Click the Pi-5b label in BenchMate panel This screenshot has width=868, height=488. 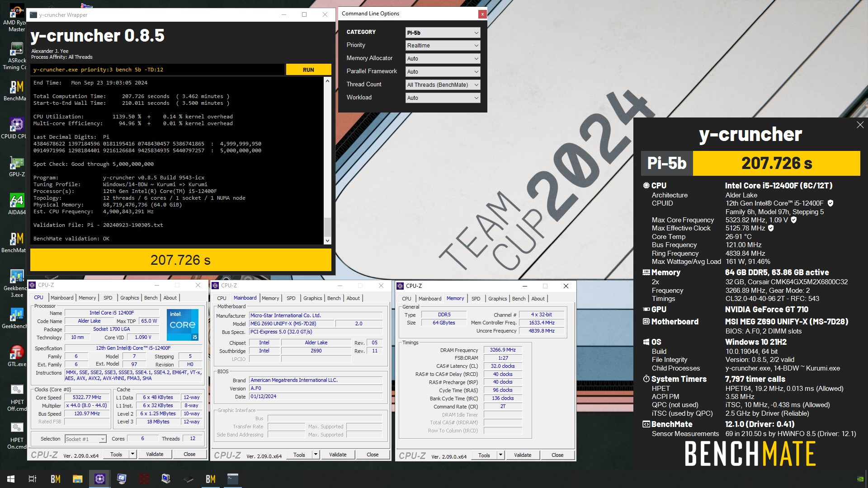[667, 163]
